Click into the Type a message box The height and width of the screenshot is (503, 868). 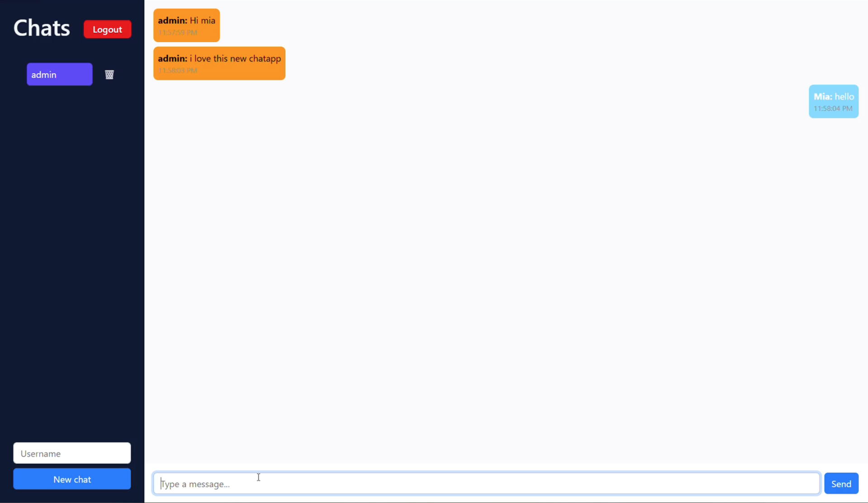[486, 484]
